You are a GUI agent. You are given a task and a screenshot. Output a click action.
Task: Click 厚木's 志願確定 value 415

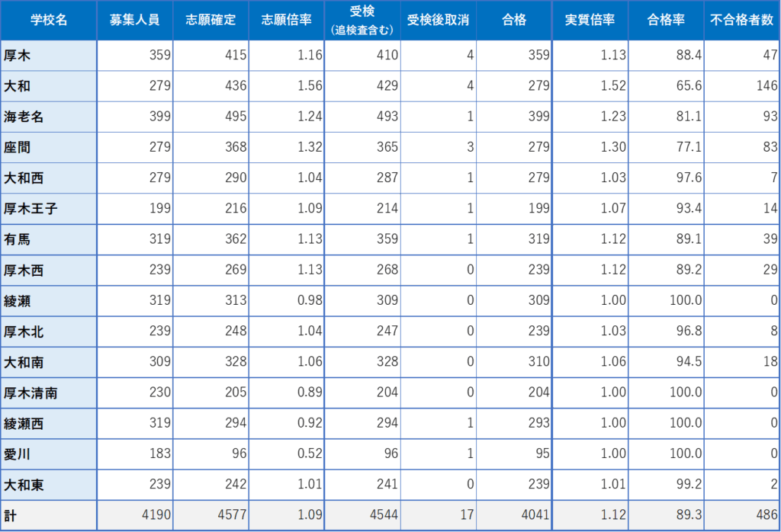236,55
